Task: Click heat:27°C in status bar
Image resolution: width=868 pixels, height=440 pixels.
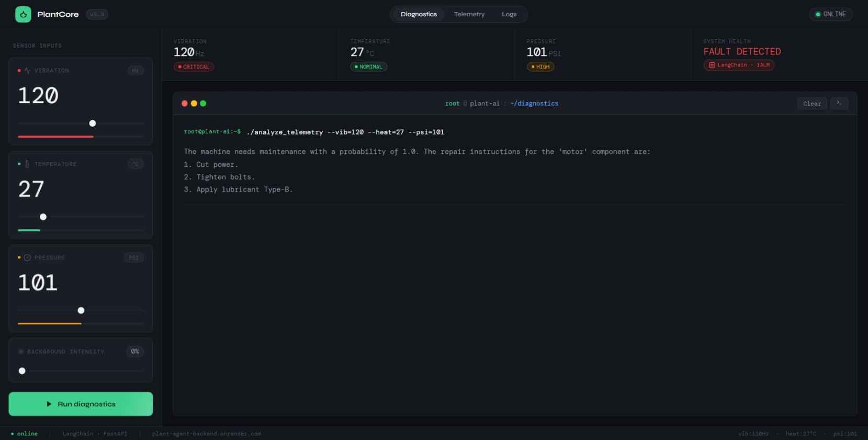Action: tap(801, 434)
